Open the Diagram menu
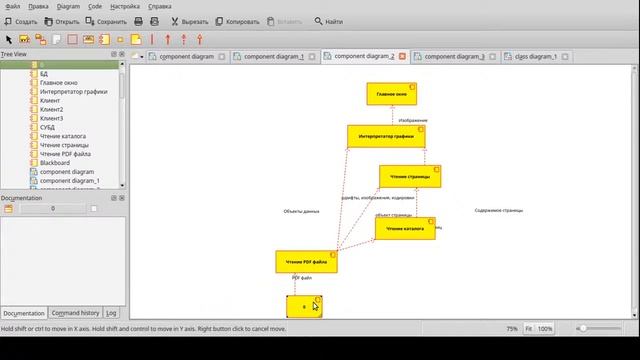This screenshot has height=360, width=640. tap(68, 7)
